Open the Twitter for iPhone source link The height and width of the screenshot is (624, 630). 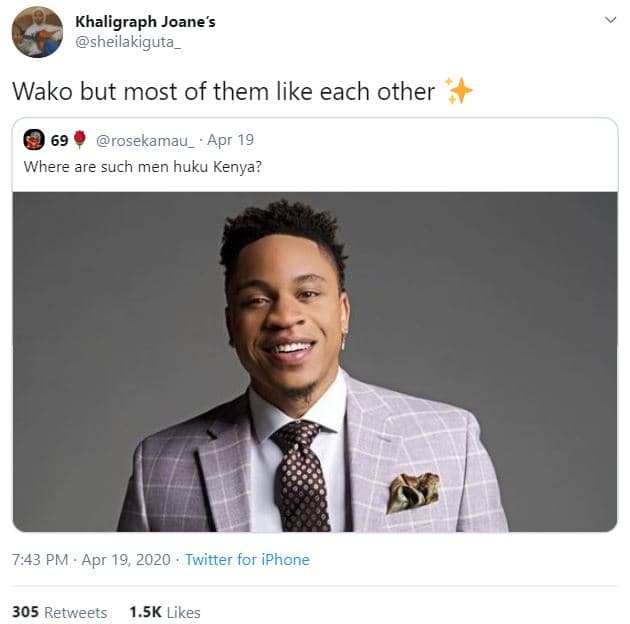pos(247,560)
